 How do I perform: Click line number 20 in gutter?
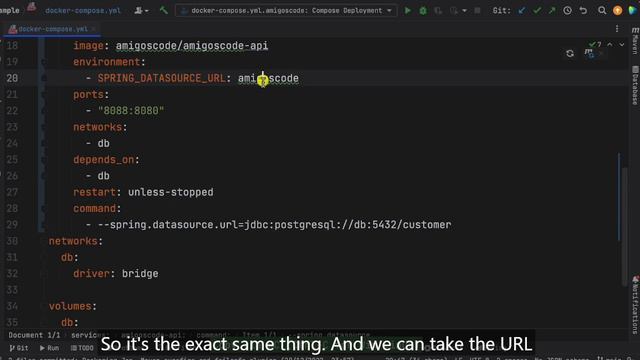pyautogui.click(x=12, y=78)
